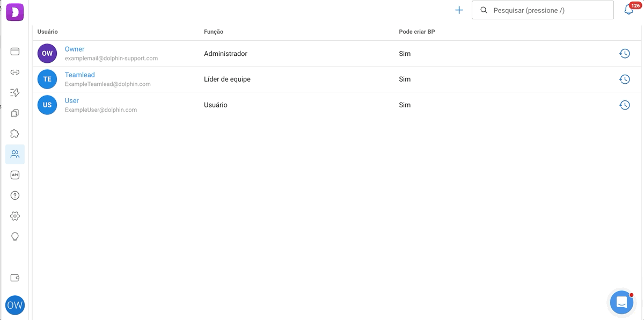Image resolution: width=644 pixels, height=320 pixels.
Task: Click the Função column header
Action: point(214,32)
